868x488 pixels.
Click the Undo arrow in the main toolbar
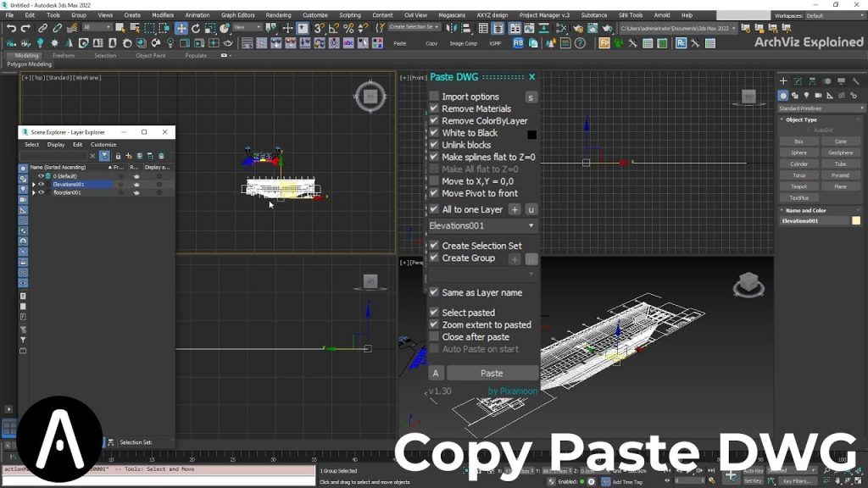pos(11,28)
